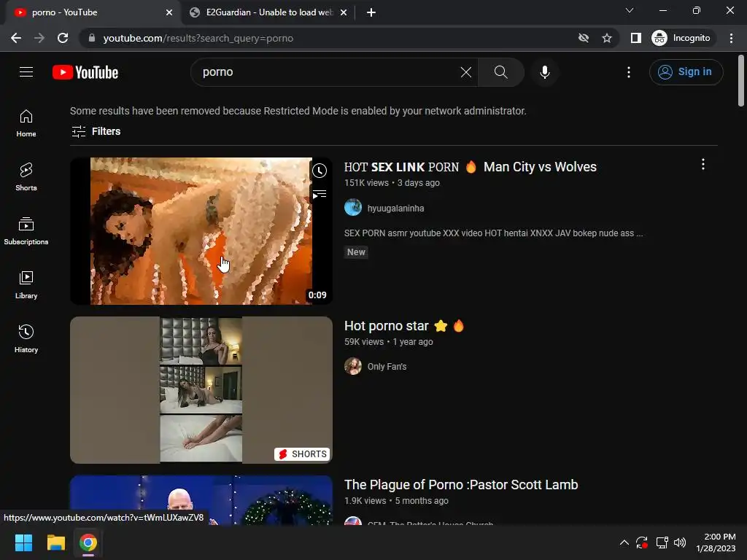747x560 pixels.
Task: Clear the search box with the X
Action: (466, 72)
